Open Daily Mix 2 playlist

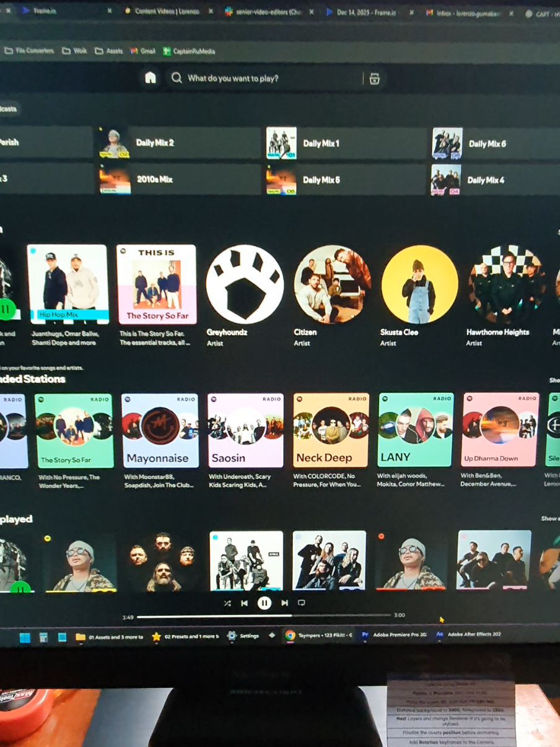point(179,143)
